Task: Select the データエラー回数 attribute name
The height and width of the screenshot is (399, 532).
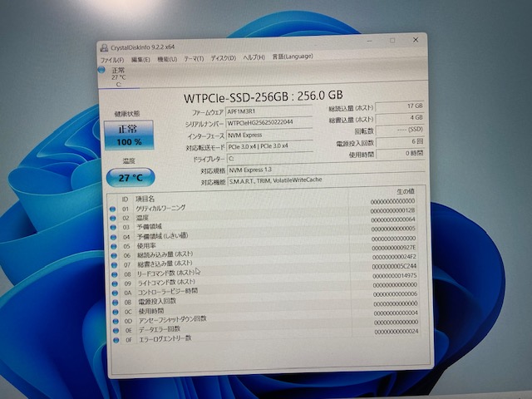Action: [x=160, y=329]
